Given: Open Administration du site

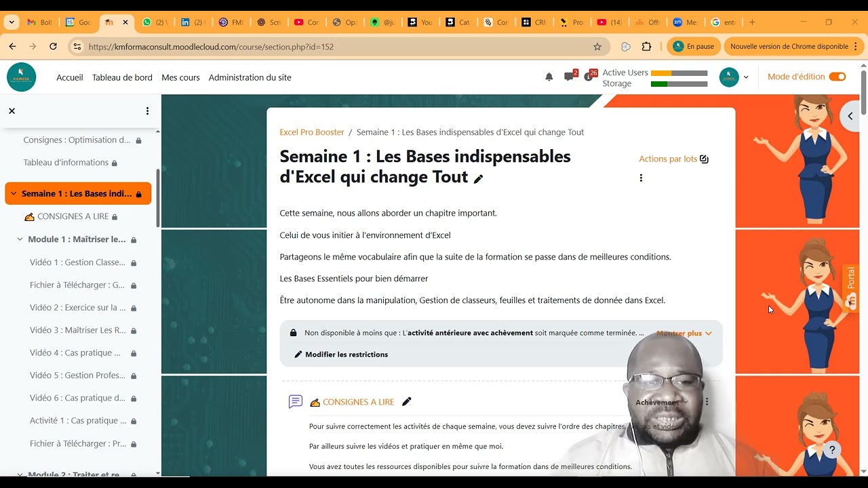Looking at the screenshot, I should coord(250,77).
